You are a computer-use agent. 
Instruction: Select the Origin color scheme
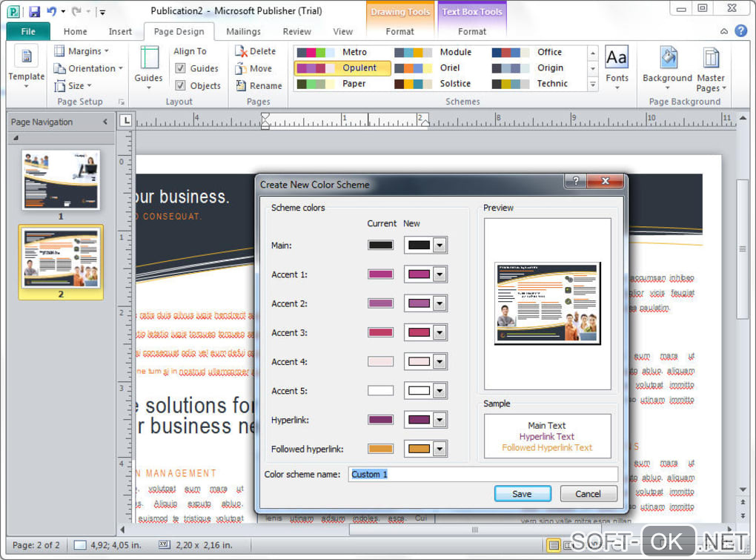(537, 68)
